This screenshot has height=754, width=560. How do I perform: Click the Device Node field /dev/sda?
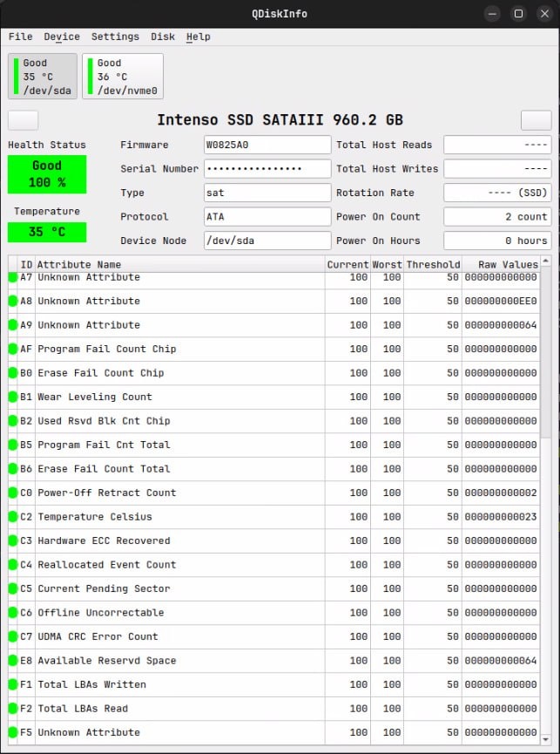[267, 241]
